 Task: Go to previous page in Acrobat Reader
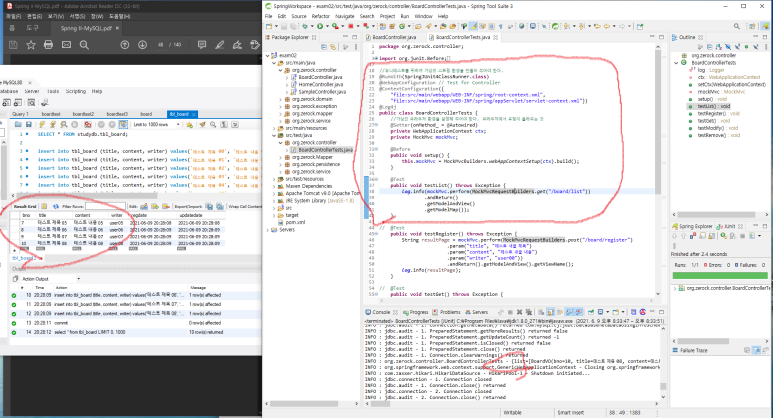[x=125, y=45]
